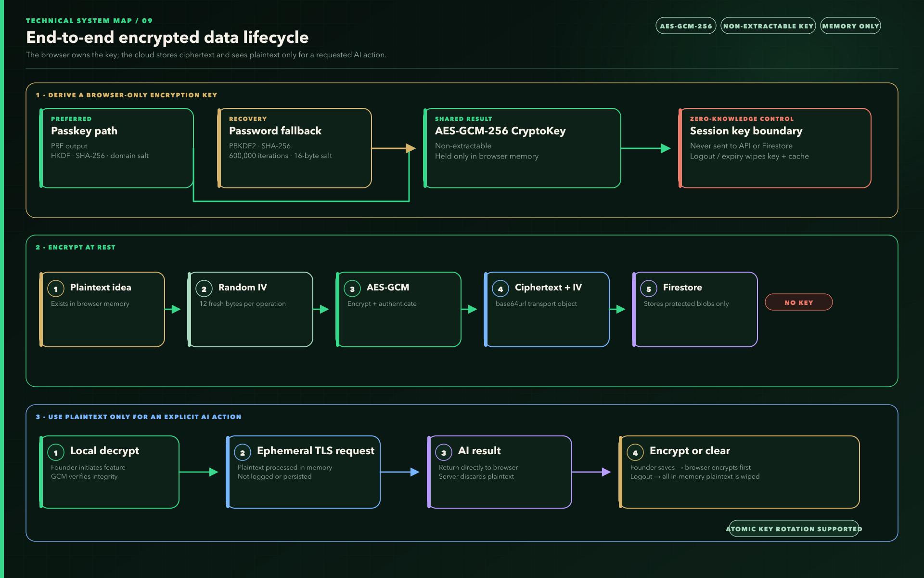Click 'PRF output' text in Passkey card
Screen dimensions: 924x578
tap(69, 146)
